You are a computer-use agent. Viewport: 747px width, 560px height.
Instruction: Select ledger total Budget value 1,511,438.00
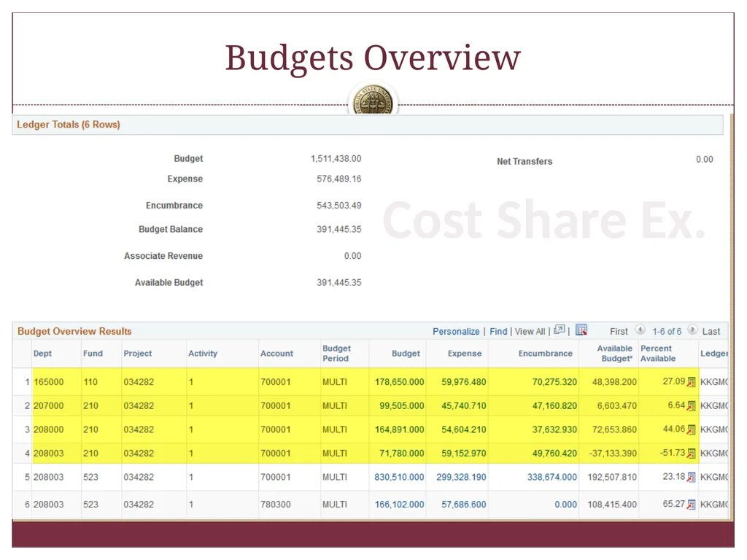click(x=336, y=158)
